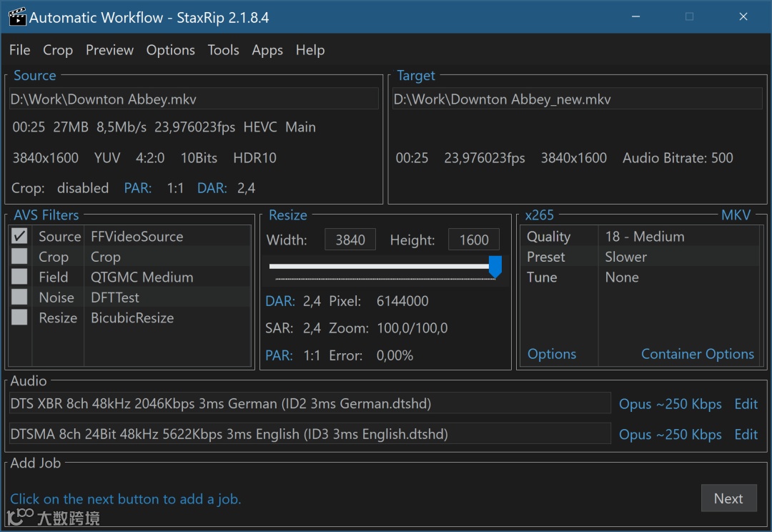The width and height of the screenshot is (772, 532).
Task: Open the MKV container selection link
Action: click(736, 215)
